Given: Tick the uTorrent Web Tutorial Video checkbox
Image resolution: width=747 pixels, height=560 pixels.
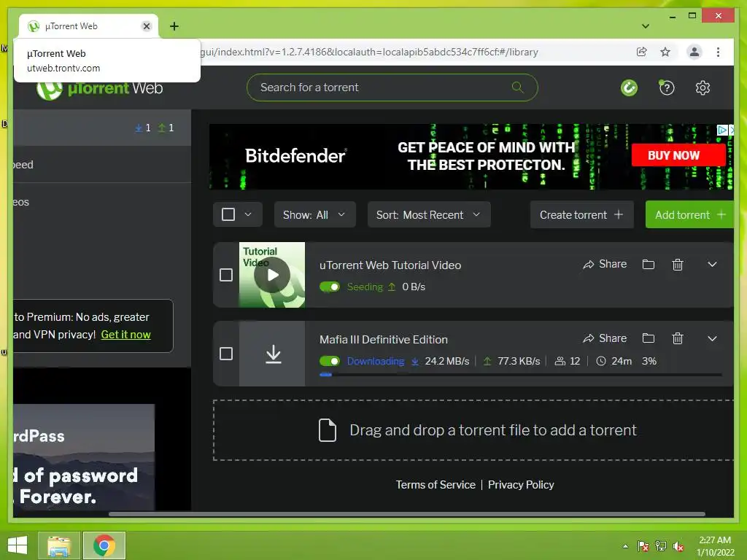Looking at the screenshot, I should [226, 275].
